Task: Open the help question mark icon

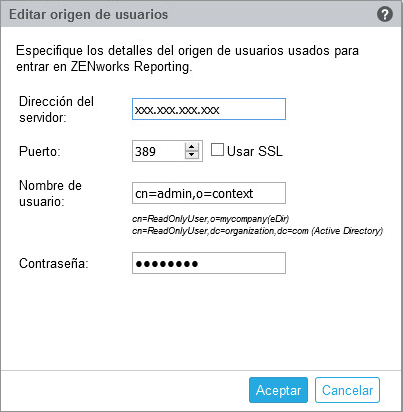Action: [x=385, y=14]
